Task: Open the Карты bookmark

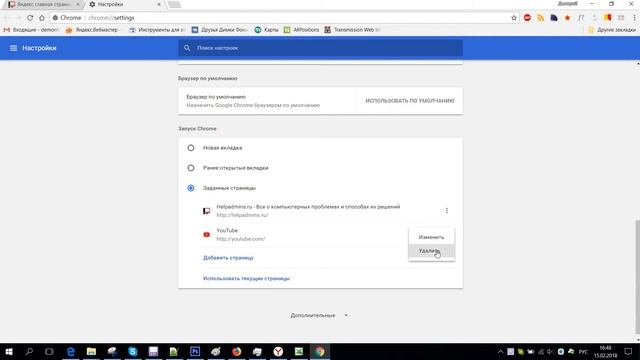Action: coord(267,30)
